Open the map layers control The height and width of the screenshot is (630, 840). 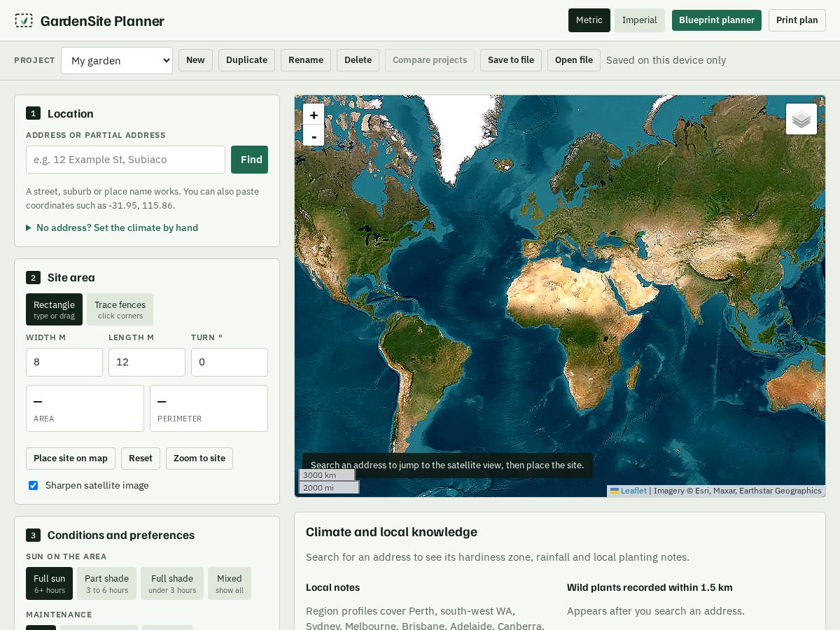801,119
